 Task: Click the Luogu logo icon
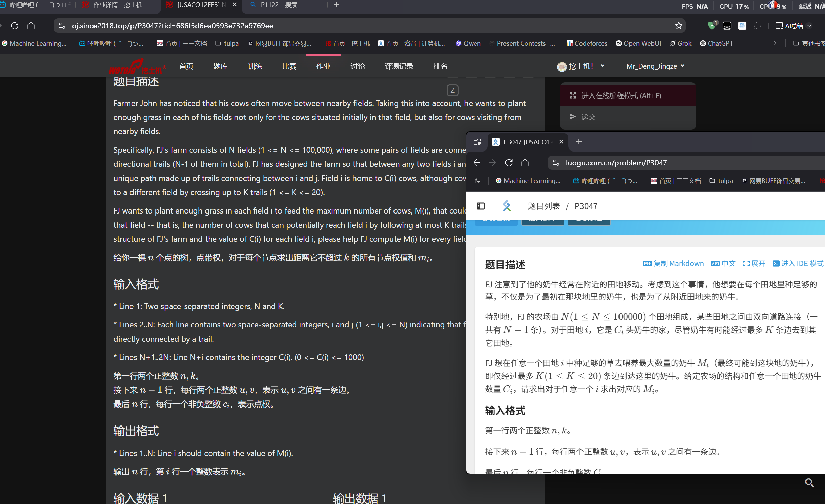click(507, 206)
